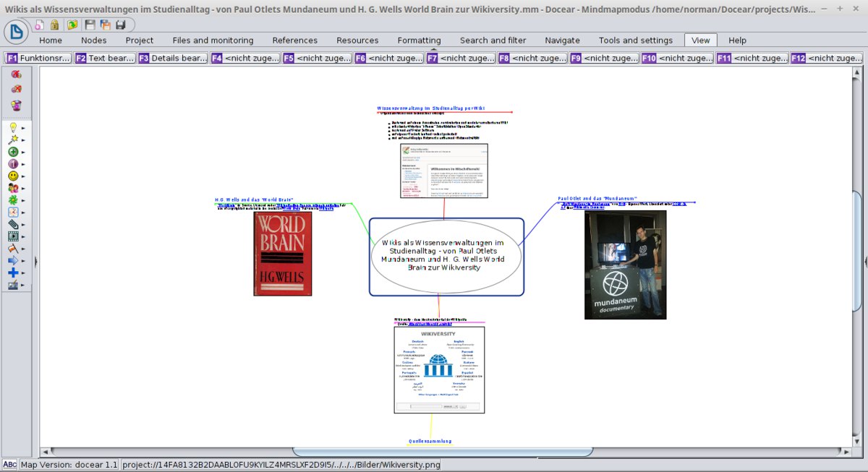Add the people group icon
The image size is (868, 472).
tap(13, 188)
